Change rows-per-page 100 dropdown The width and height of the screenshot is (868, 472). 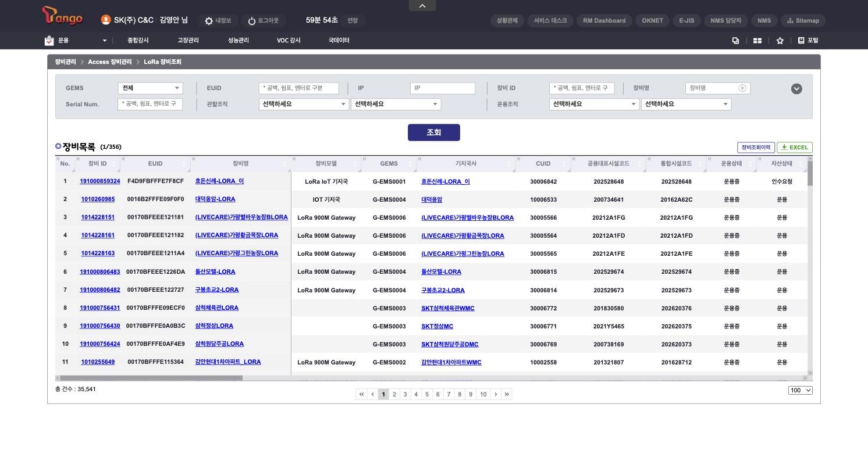click(x=801, y=390)
